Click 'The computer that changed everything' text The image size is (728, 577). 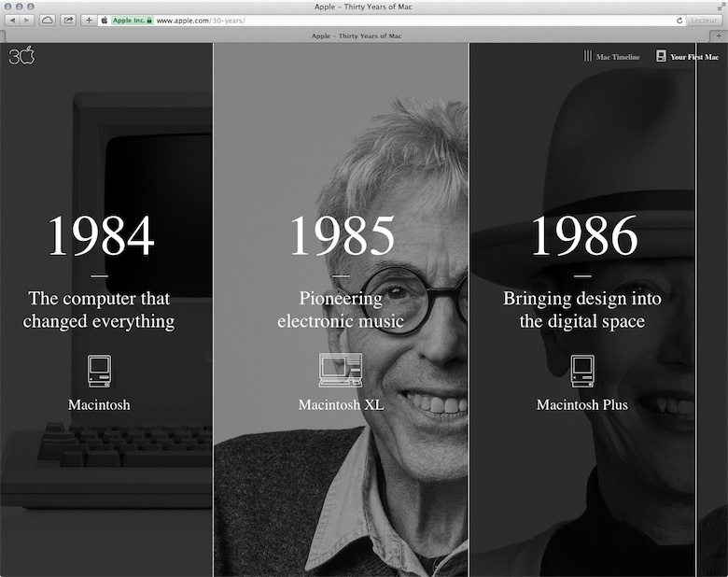pos(99,310)
